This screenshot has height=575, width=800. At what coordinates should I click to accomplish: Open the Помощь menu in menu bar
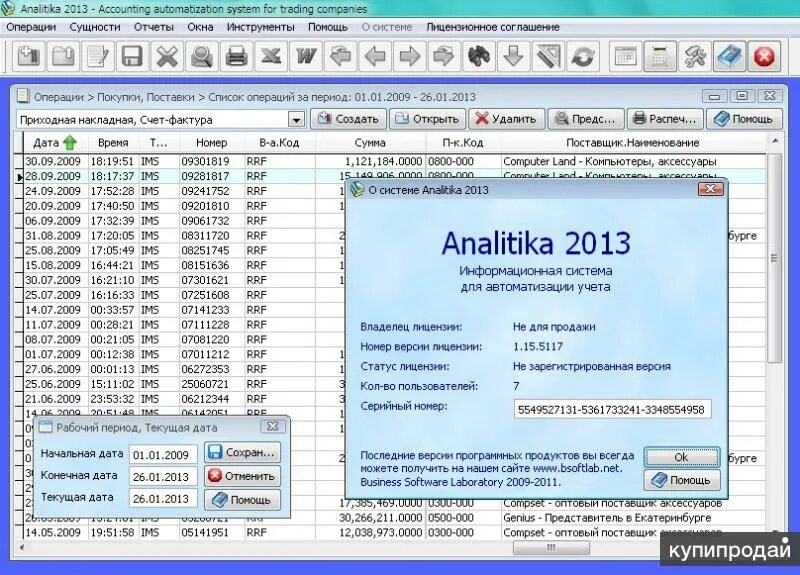(x=328, y=27)
